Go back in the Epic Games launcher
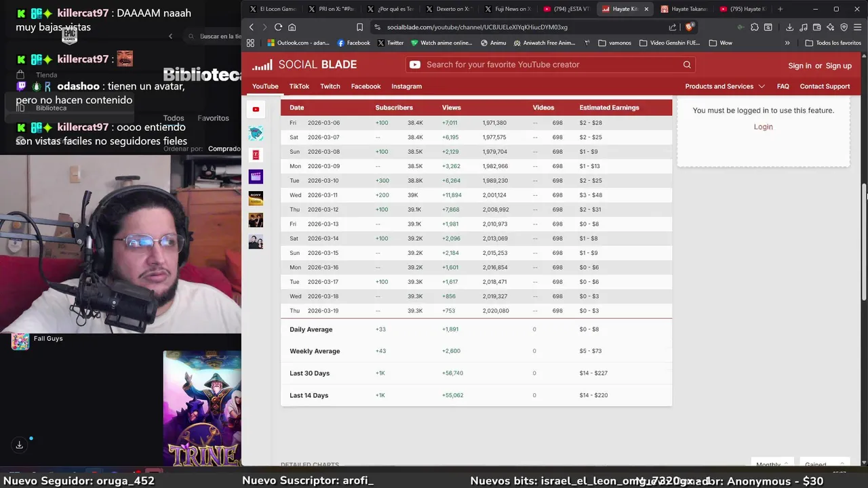This screenshot has width=868, height=488. [x=170, y=37]
